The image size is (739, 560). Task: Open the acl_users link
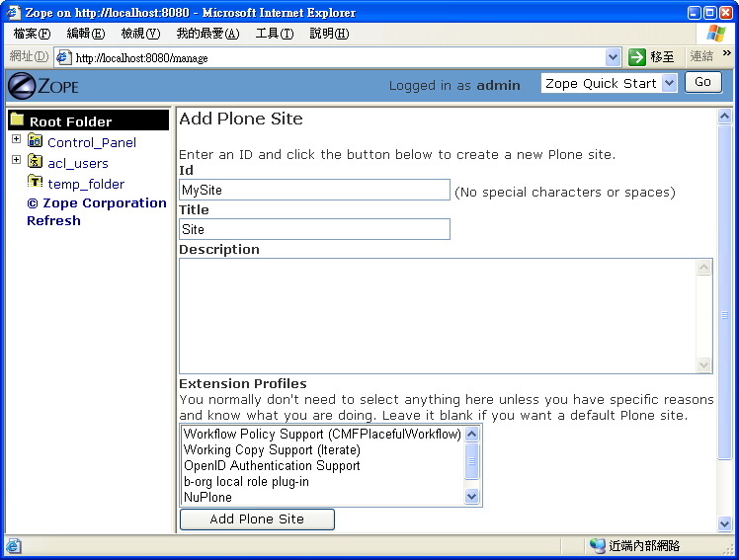[x=78, y=163]
